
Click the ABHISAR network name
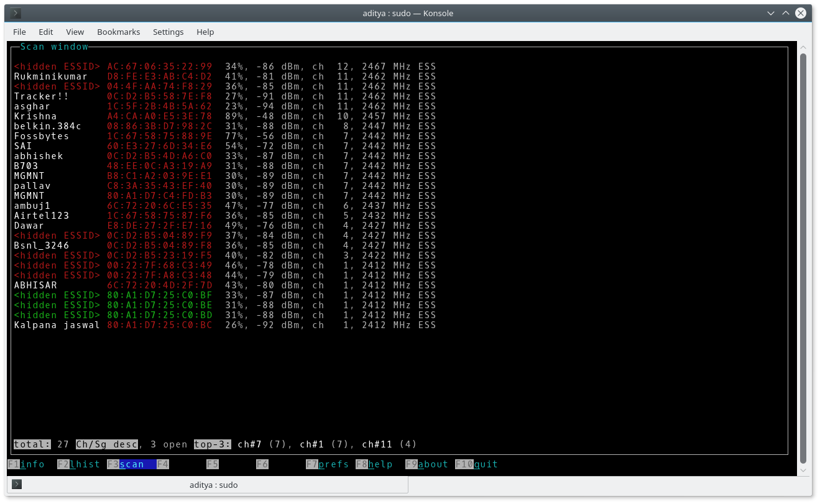pyautogui.click(x=35, y=285)
